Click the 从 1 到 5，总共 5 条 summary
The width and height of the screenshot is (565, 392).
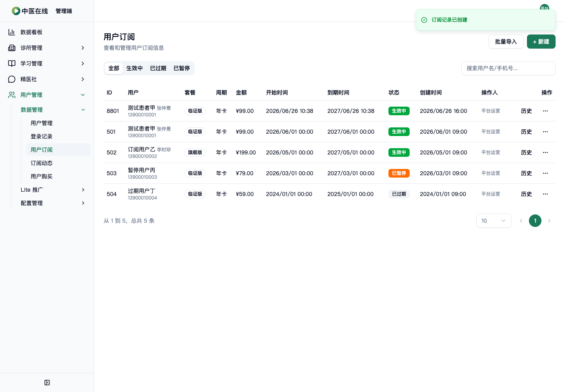(129, 221)
